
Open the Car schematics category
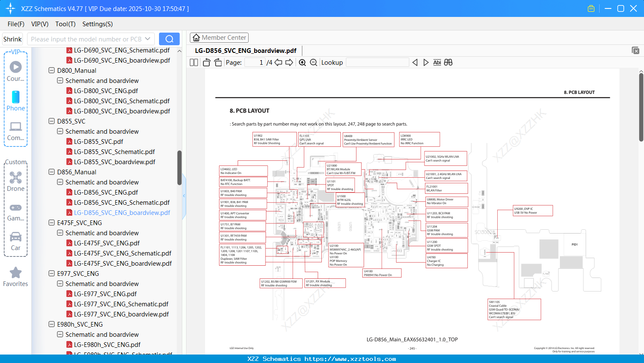[x=16, y=240]
